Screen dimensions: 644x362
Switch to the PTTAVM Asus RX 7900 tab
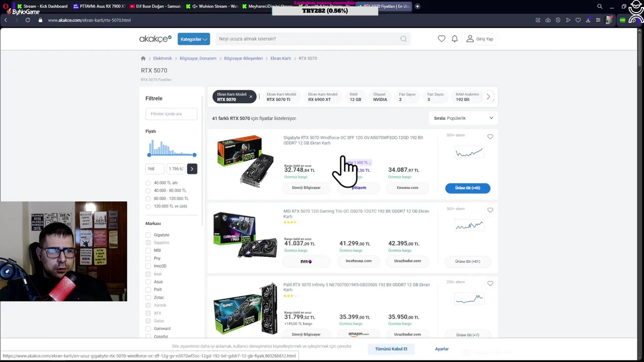99,6
